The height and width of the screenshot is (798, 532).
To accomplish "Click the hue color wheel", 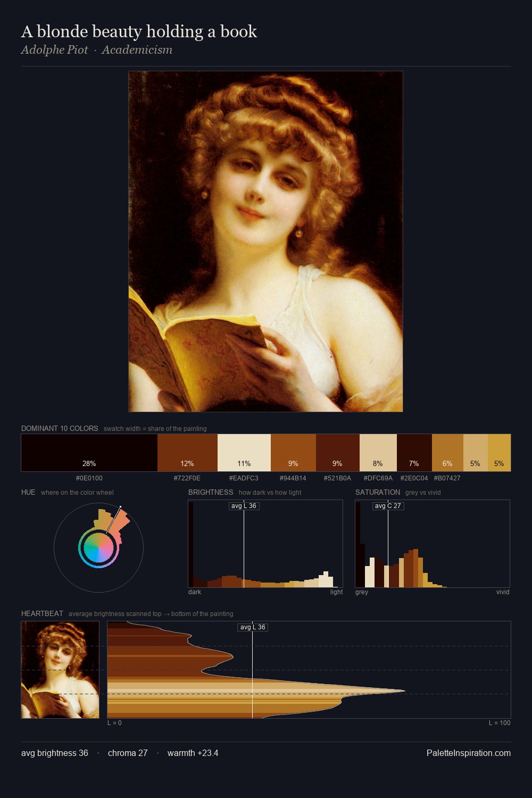I will 98,547.
